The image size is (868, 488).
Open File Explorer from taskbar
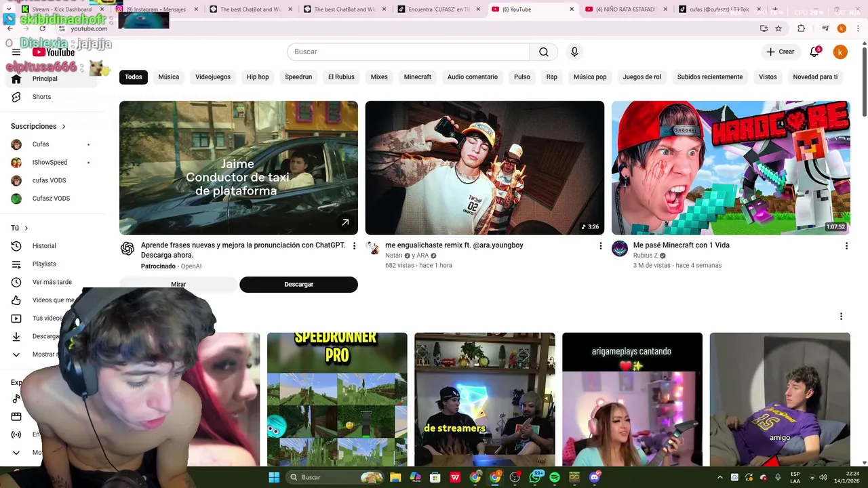click(395, 477)
